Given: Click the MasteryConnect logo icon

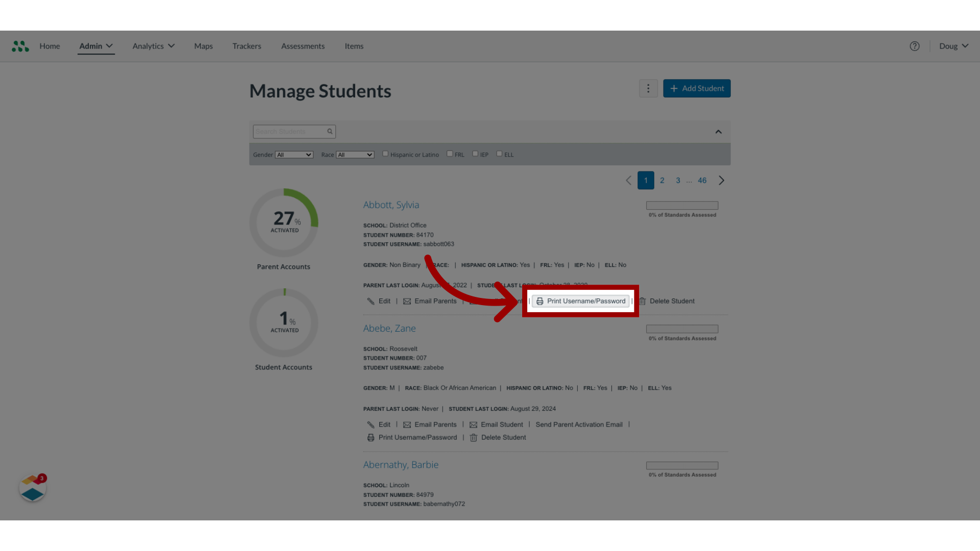Looking at the screenshot, I should point(20,46).
